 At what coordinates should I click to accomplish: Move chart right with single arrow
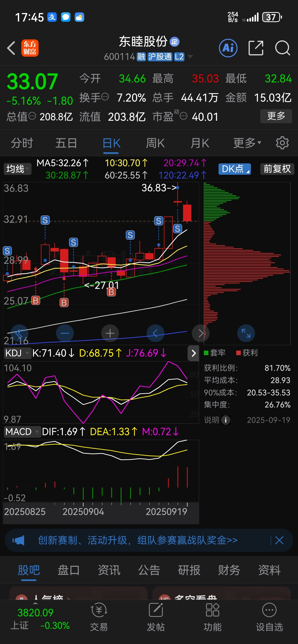pyautogui.click(x=201, y=333)
